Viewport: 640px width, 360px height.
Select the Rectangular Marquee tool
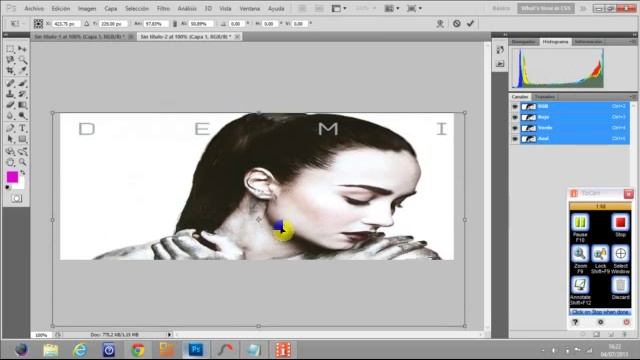pos(10,49)
